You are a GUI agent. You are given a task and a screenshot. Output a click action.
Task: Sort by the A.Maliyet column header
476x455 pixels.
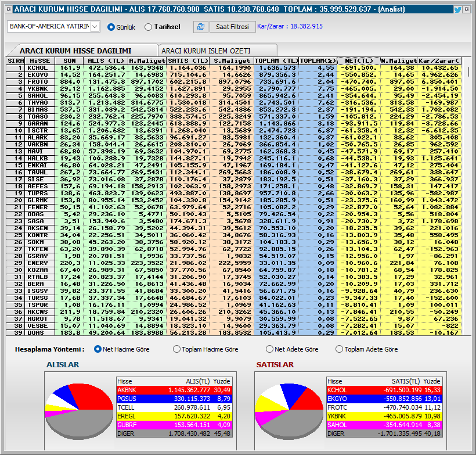tap(147, 61)
